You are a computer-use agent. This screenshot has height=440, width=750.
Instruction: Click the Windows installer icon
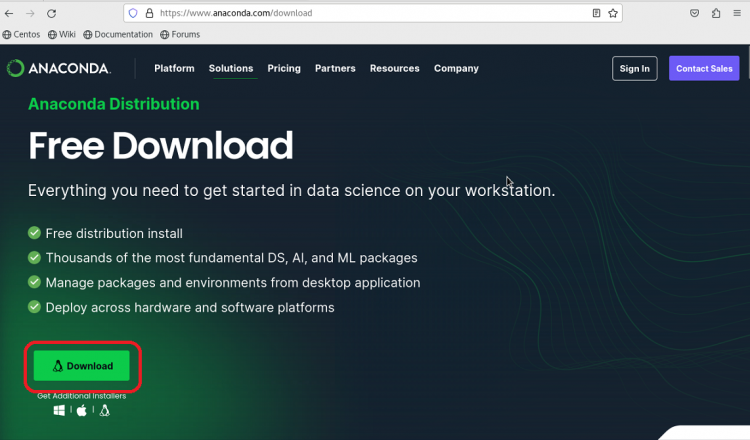58,410
